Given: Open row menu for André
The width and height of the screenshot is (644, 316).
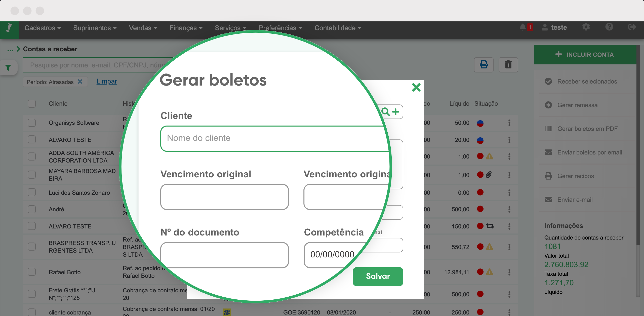Looking at the screenshot, I should click(x=509, y=209).
